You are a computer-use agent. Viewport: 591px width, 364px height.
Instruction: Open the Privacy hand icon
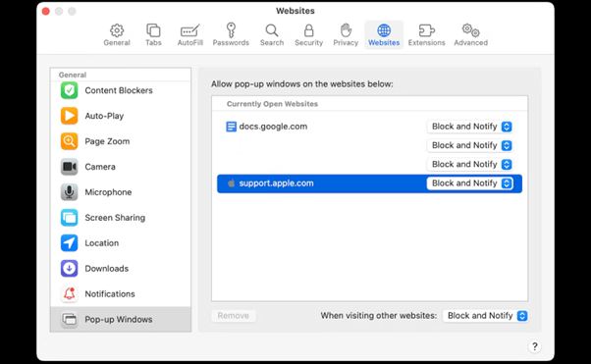[x=346, y=30]
